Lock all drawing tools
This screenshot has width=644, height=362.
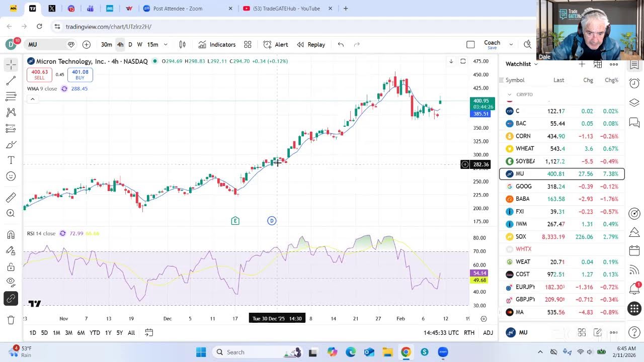(11, 266)
